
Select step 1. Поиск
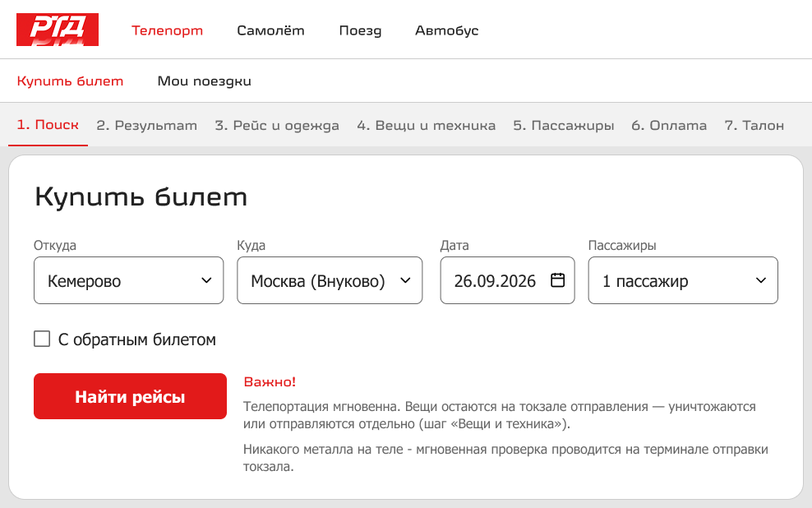(x=48, y=125)
